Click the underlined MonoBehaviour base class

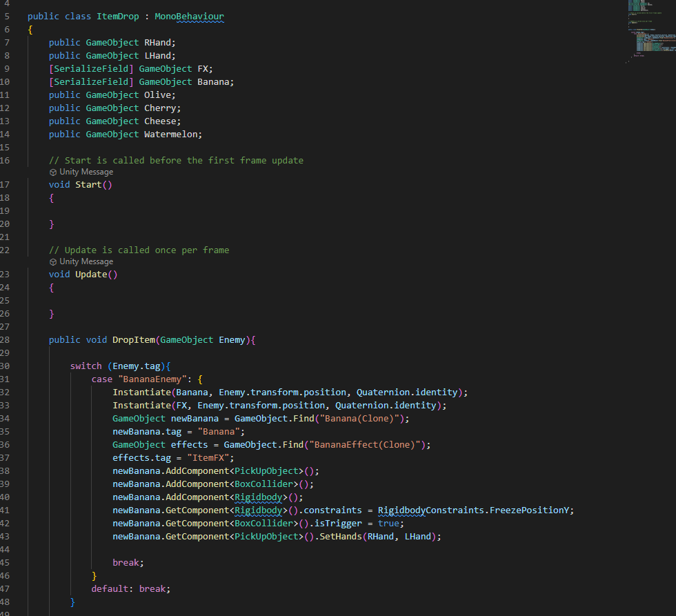point(190,16)
